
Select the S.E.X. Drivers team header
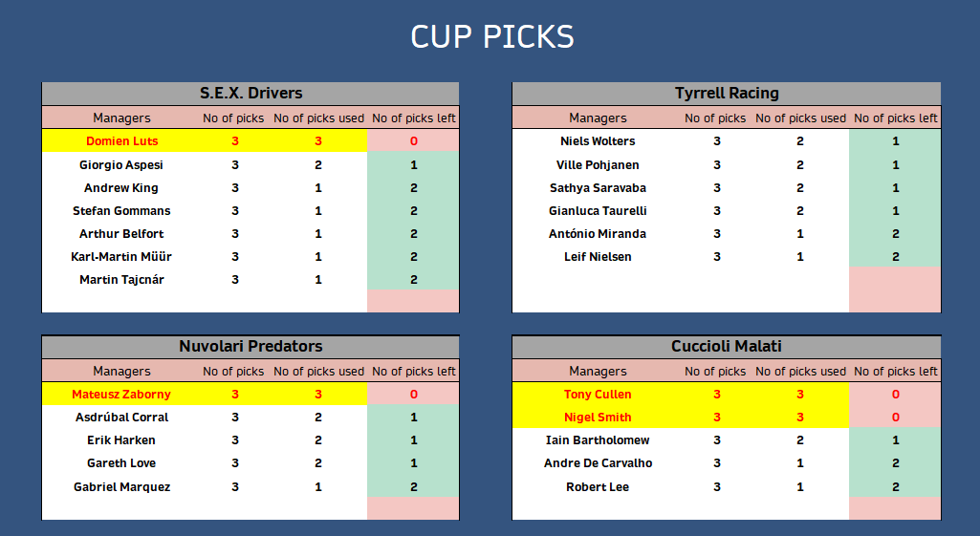(250, 93)
